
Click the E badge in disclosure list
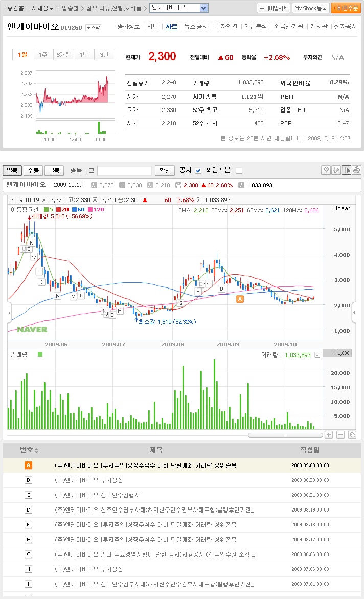coord(28,525)
